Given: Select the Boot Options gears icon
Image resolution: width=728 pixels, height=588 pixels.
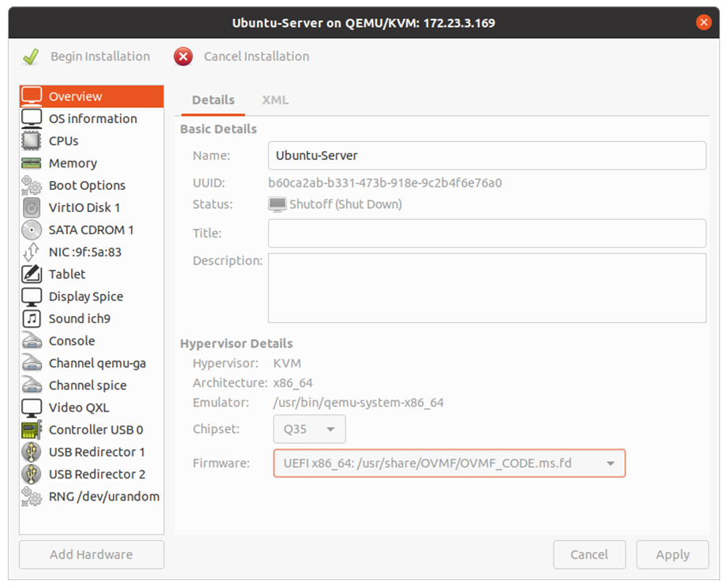Looking at the screenshot, I should tap(32, 185).
